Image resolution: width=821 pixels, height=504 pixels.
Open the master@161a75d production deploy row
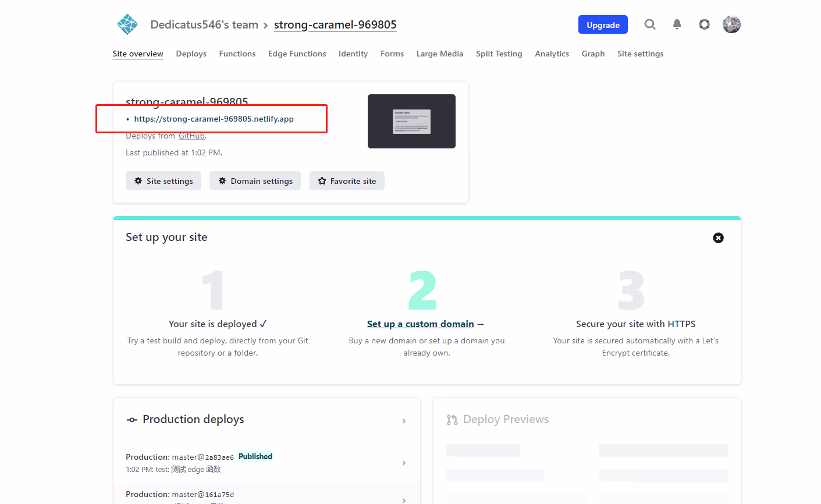click(266, 495)
